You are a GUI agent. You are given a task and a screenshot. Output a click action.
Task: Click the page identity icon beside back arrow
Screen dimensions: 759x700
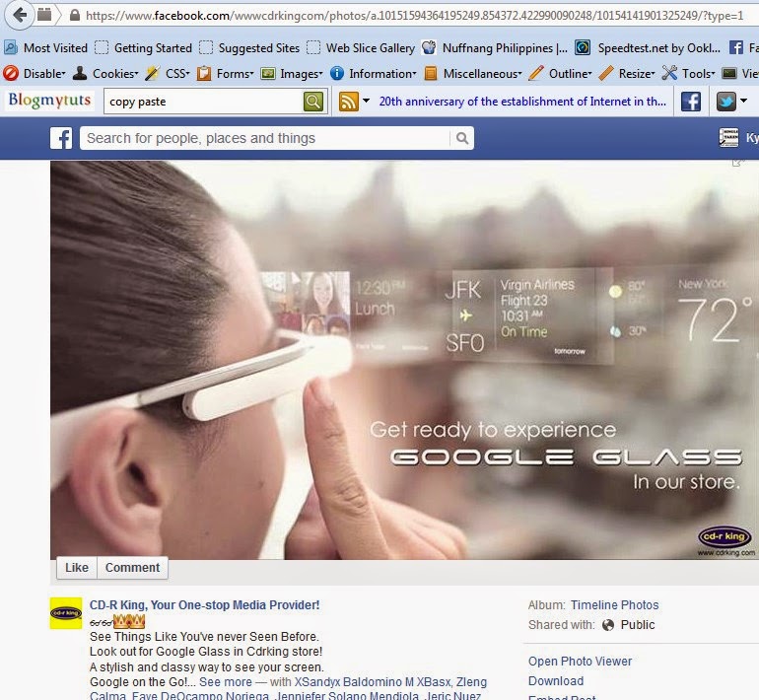click(x=44, y=15)
